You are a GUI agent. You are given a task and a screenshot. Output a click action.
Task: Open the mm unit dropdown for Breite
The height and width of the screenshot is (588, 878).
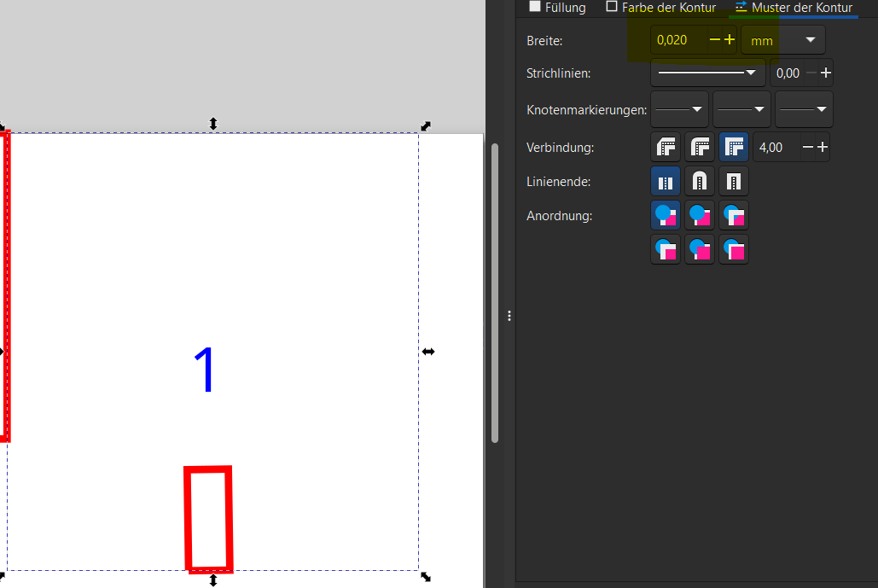tap(782, 40)
